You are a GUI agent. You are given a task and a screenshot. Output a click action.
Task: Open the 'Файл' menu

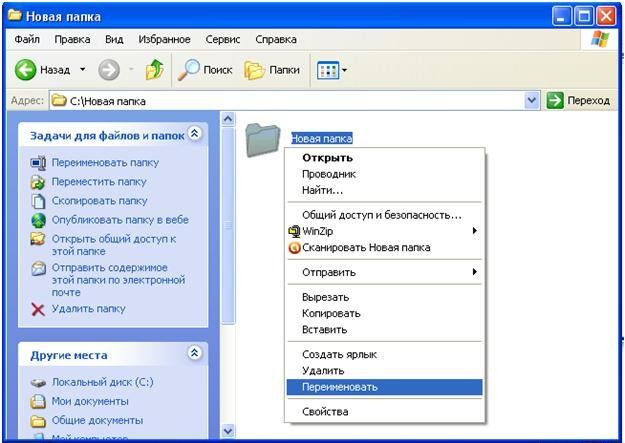pyautogui.click(x=27, y=39)
